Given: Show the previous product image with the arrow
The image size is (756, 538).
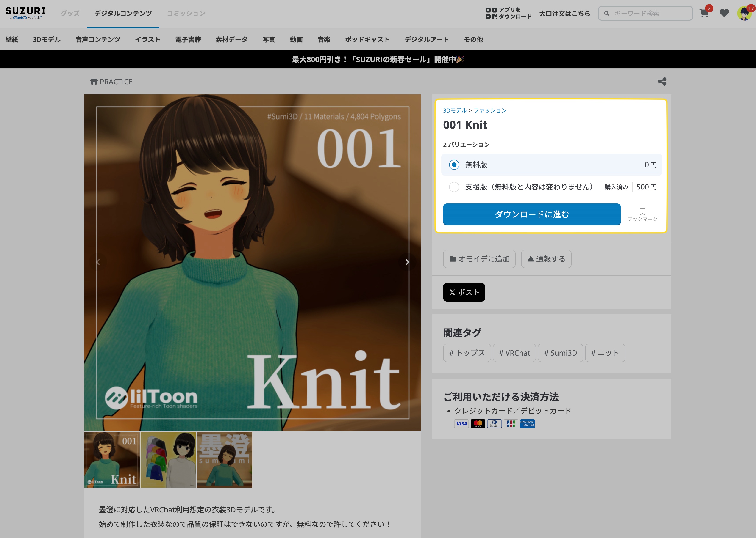Looking at the screenshot, I should click(x=98, y=262).
